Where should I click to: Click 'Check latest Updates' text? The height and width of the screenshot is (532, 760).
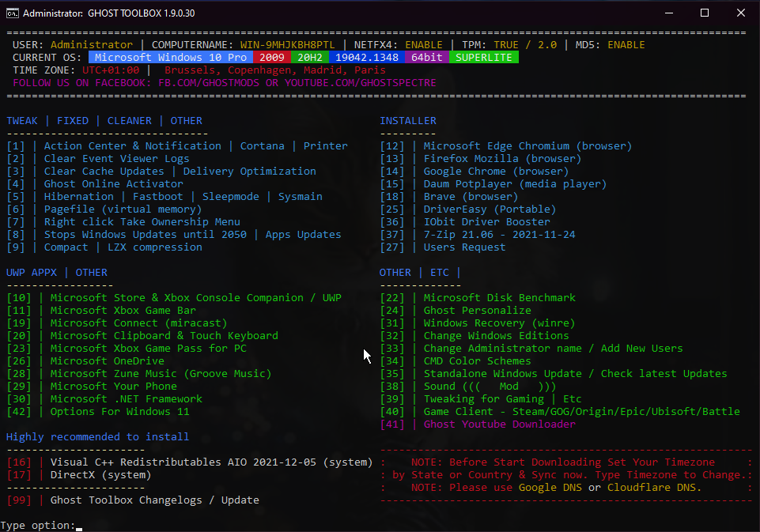[x=664, y=373]
